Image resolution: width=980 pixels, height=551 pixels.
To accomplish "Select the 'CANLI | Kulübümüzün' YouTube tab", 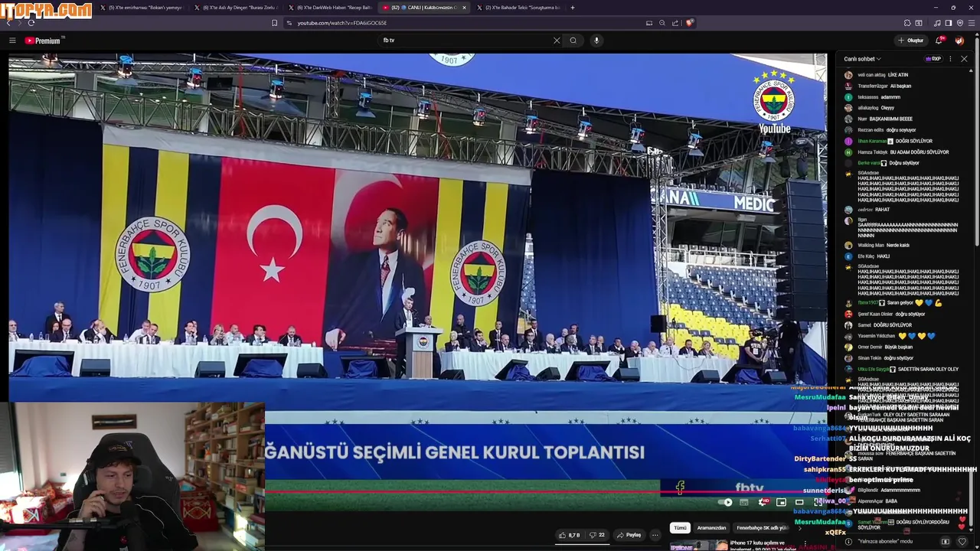I will point(423,8).
